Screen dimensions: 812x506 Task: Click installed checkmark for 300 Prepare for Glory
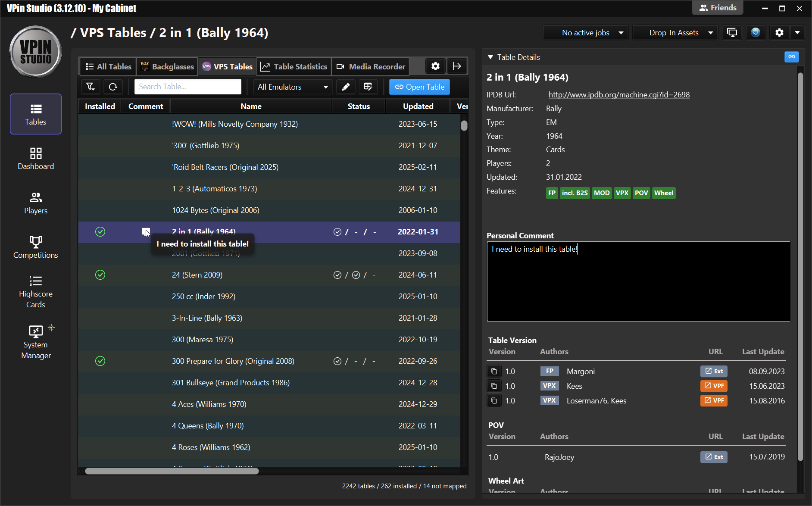coord(100,361)
